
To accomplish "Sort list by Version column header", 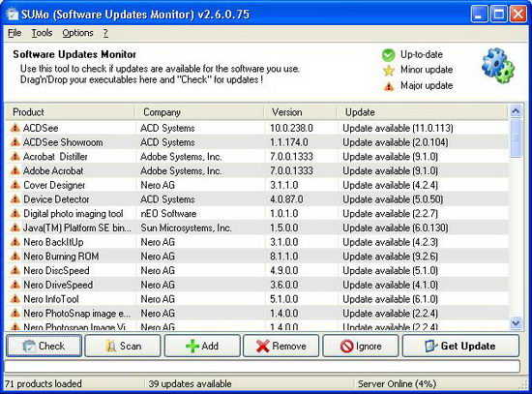I will [301, 112].
